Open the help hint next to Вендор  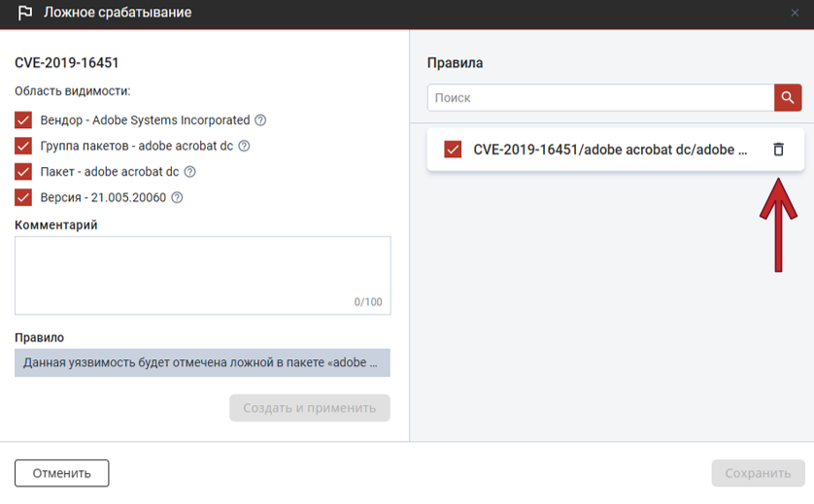260,120
